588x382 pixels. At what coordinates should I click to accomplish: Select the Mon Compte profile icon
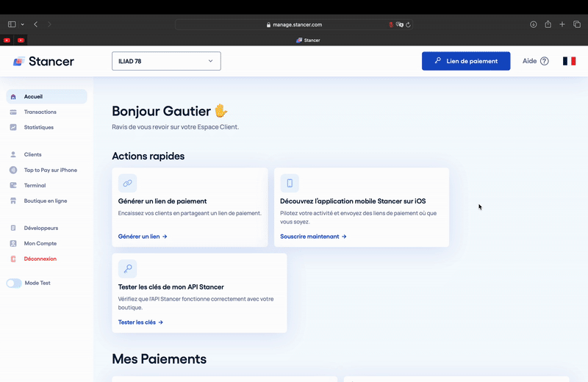click(x=13, y=243)
